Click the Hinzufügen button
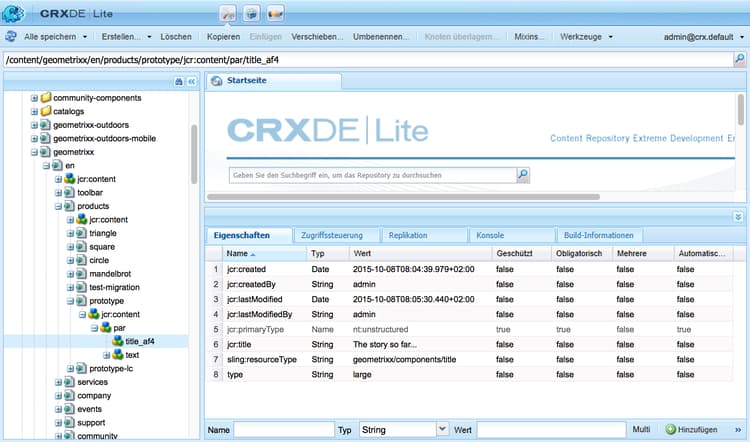This screenshot has width=750, height=442. point(692,430)
